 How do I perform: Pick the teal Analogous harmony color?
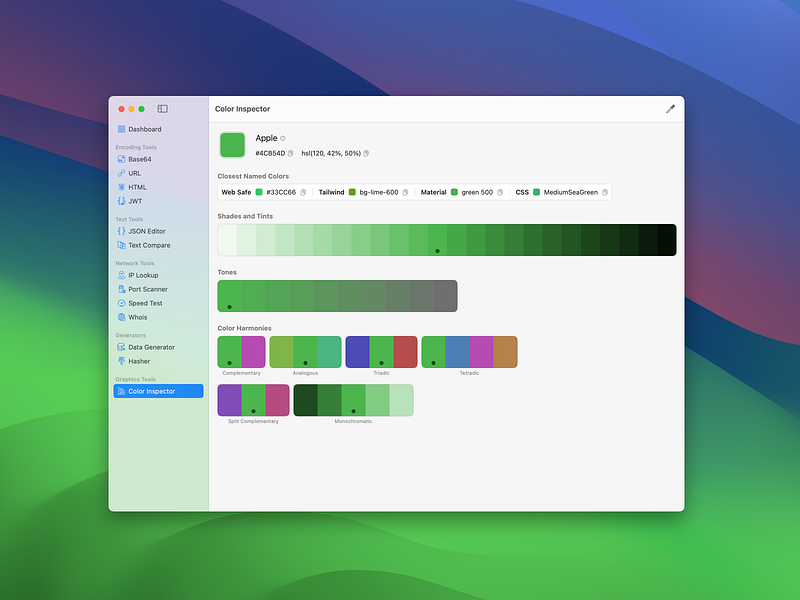click(330, 352)
